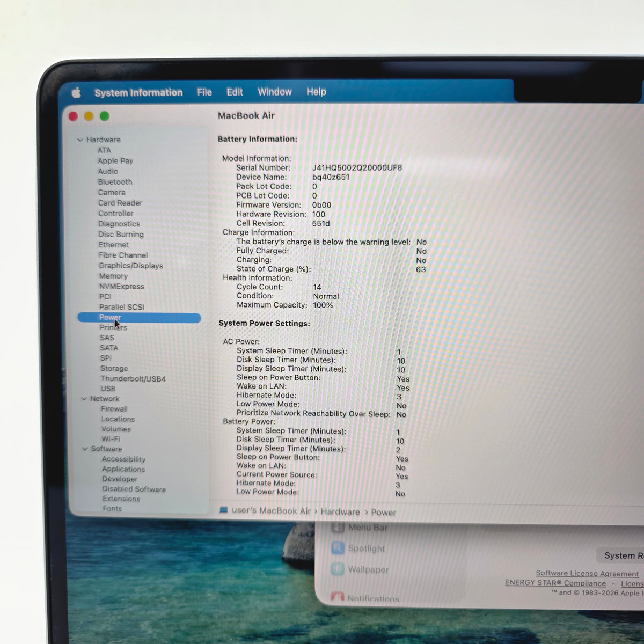
Task: Select SAS in the sidebar
Action: [107, 338]
